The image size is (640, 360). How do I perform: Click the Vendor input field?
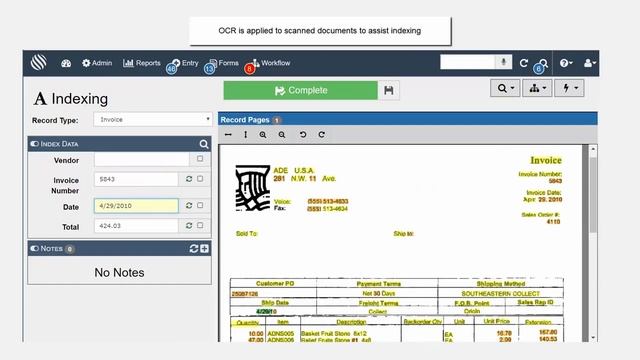pos(142,159)
